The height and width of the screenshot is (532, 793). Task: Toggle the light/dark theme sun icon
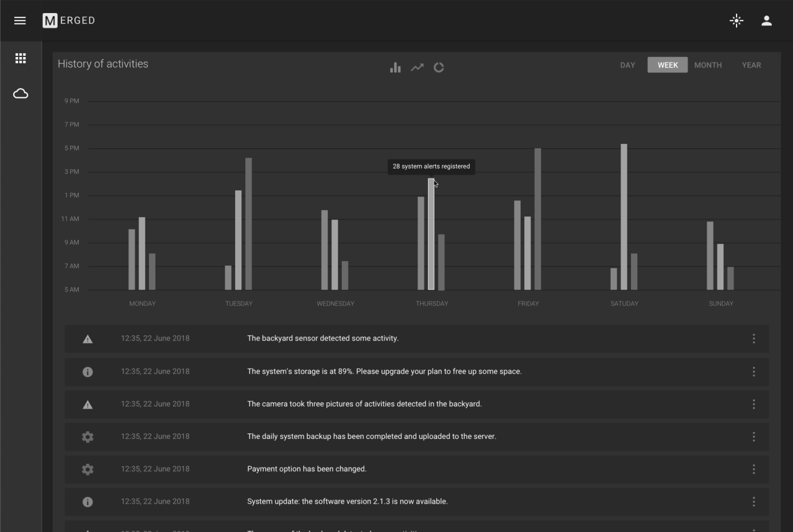(x=736, y=20)
